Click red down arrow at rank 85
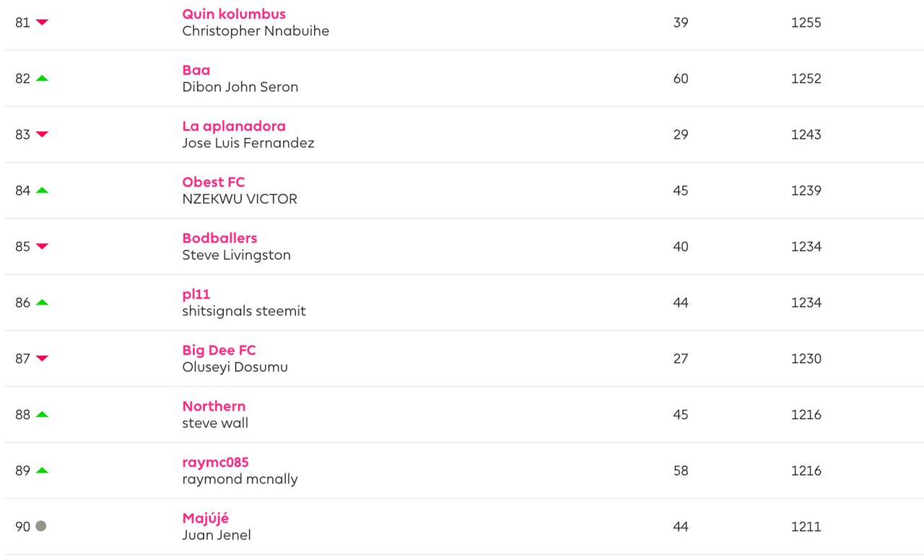924x560 pixels. tap(42, 246)
